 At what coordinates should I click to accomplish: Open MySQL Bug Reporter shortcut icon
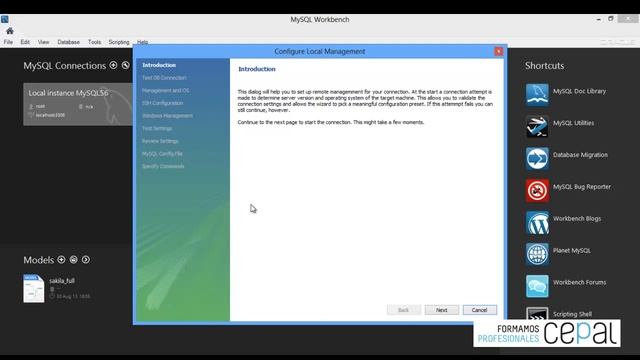[537, 190]
